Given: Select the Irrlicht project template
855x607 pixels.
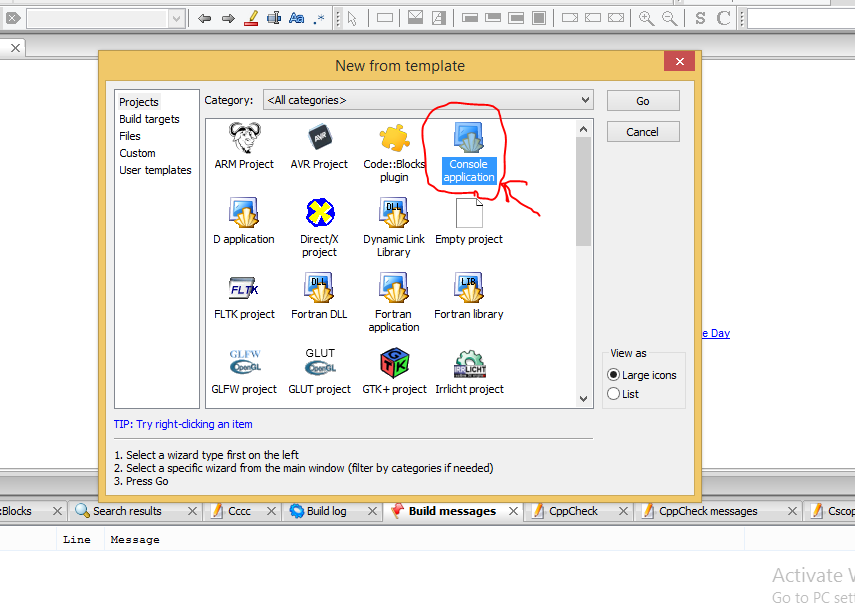Looking at the screenshot, I should [469, 372].
